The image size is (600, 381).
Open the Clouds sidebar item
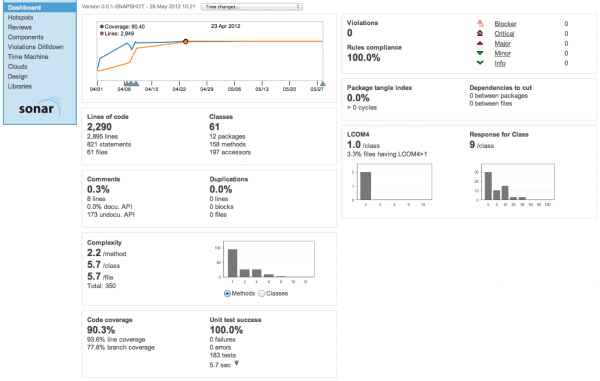(18, 67)
